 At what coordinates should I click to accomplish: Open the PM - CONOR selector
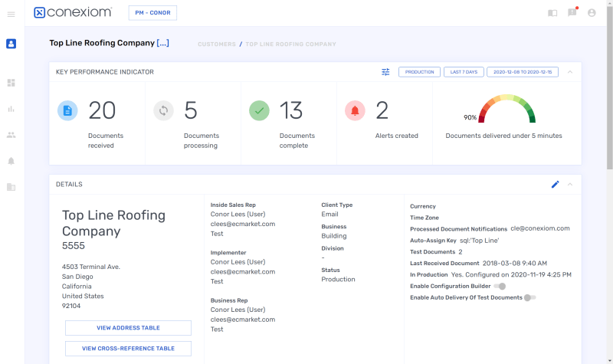pos(152,13)
